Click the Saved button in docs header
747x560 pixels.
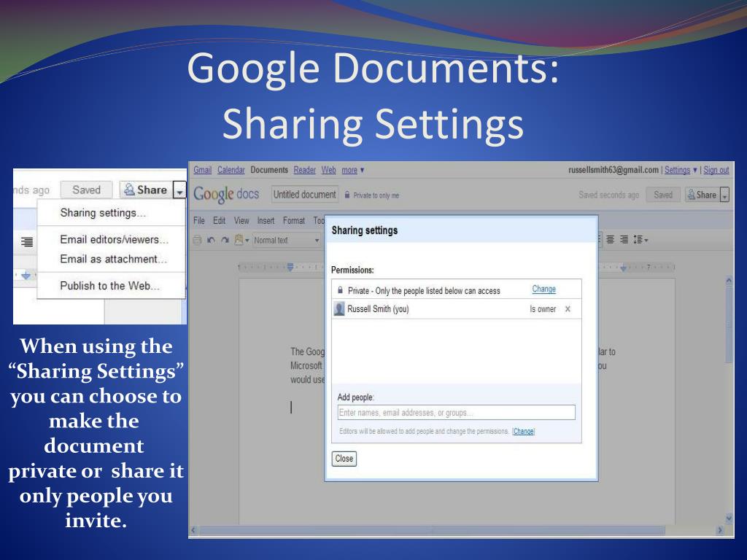pyautogui.click(x=662, y=195)
